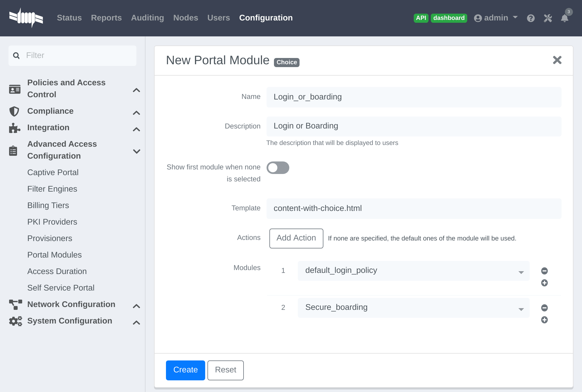The width and height of the screenshot is (582, 392).
Task: Click the PacketFence logo
Action: click(26, 18)
